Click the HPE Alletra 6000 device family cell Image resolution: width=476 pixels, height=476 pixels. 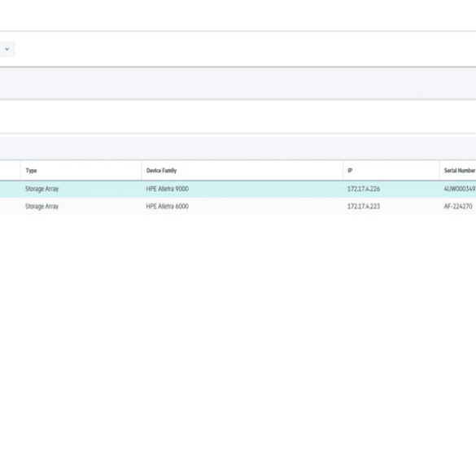point(168,207)
